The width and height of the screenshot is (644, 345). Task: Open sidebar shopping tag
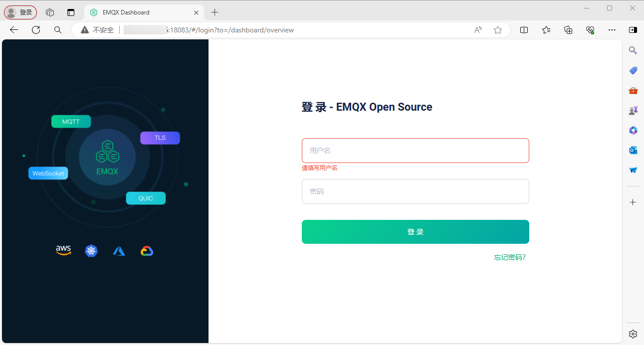[633, 70]
